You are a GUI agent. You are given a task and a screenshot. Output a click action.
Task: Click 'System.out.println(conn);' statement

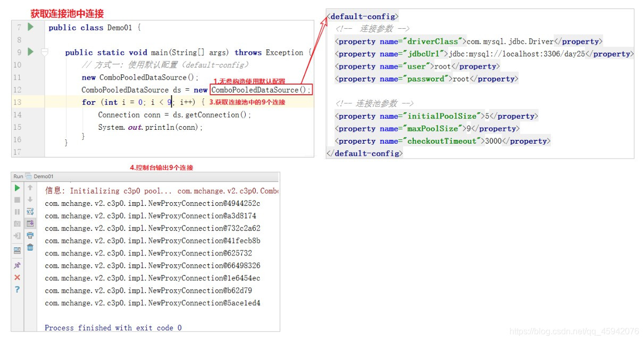click(150, 127)
